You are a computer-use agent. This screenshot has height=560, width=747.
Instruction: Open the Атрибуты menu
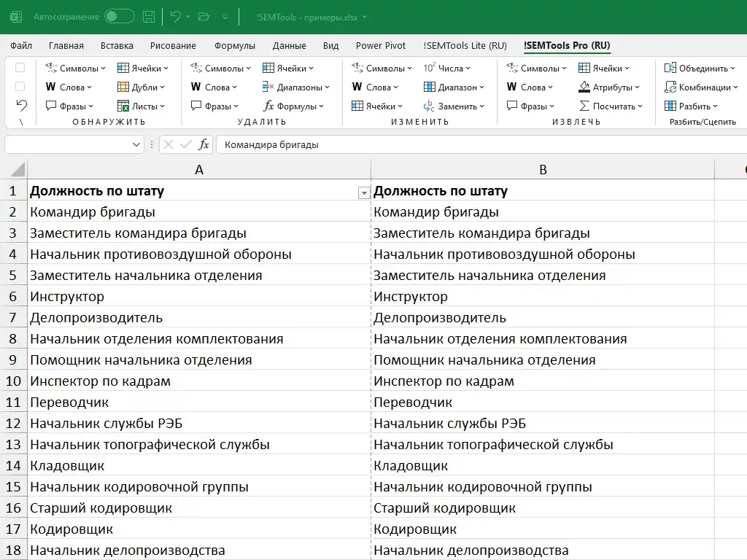(609, 87)
